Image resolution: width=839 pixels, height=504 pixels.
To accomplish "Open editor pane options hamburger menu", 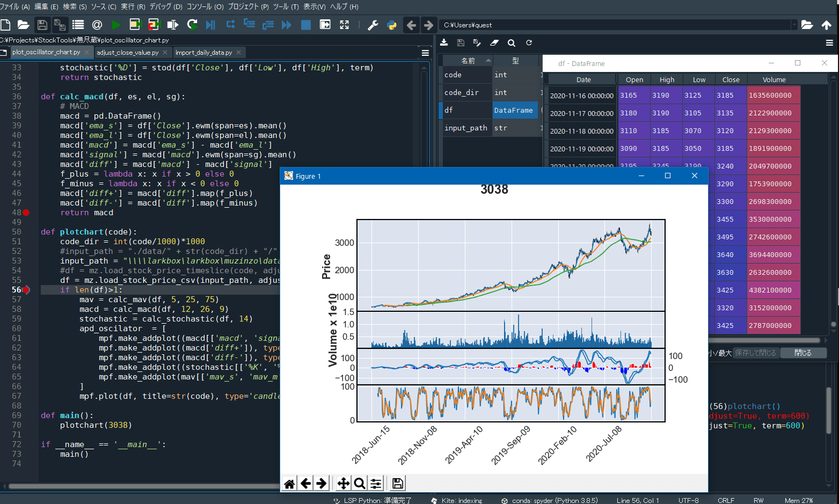I will 425,53.
